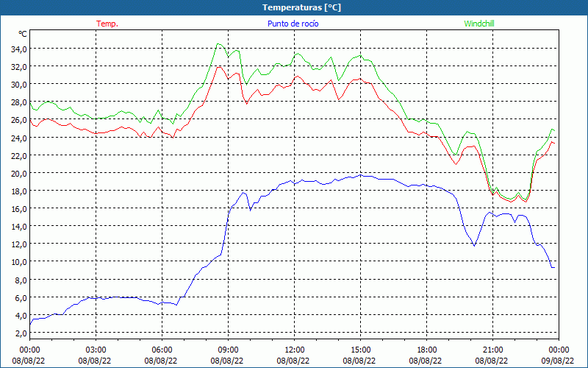Select the red 'Temp.' legend label
Viewport: 588px width, 368px height.
(x=107, y=24)
